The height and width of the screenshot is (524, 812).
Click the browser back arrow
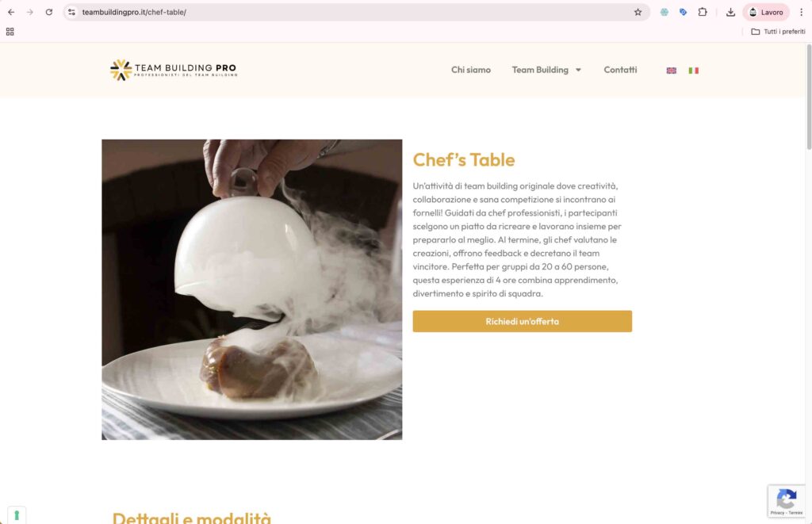point(11,12)
